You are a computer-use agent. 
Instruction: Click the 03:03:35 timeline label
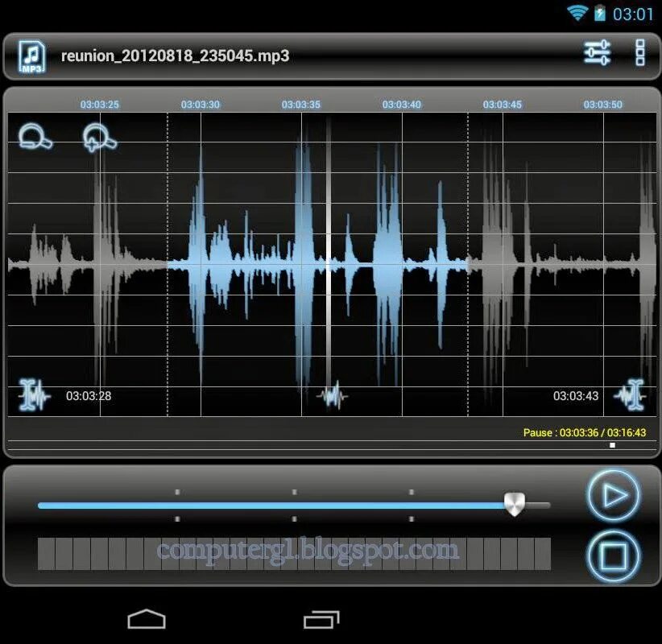(301, 104)
